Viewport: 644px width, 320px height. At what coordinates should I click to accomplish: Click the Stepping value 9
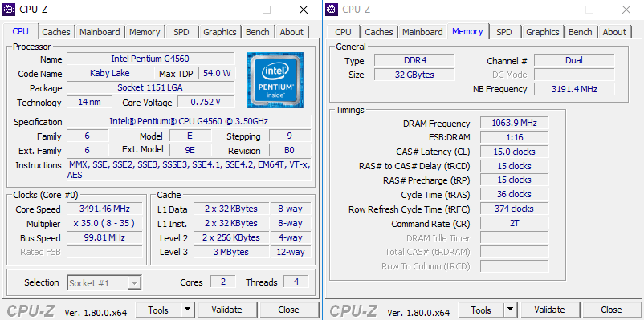(290, 136)
